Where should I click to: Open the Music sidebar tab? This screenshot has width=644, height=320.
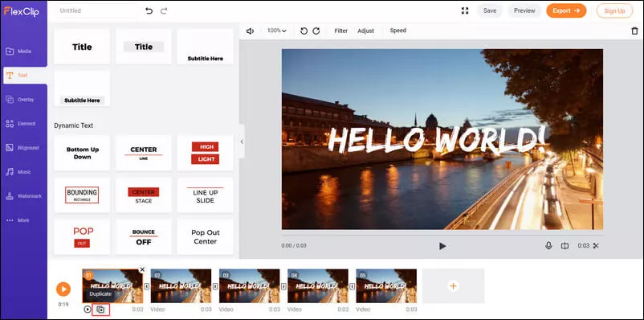pyautogui.click(x=24, y=172)
